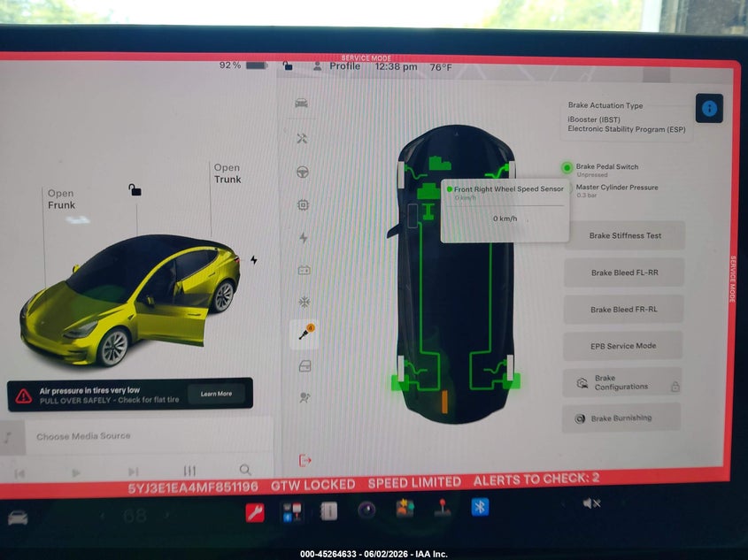The width and height of the screenshot is (748, 560).
Task: Open the red service wrench app in dock
Action: (x=255, y=513)
